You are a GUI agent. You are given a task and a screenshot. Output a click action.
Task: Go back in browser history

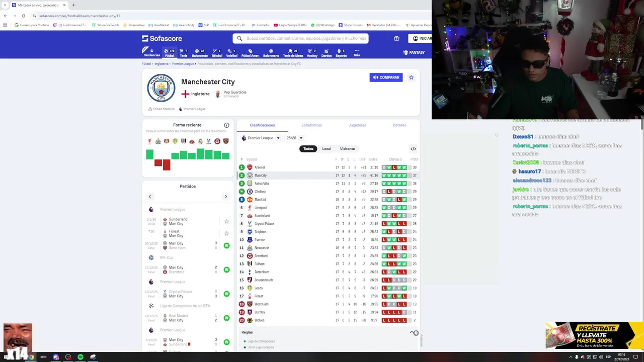coord(6,16)
